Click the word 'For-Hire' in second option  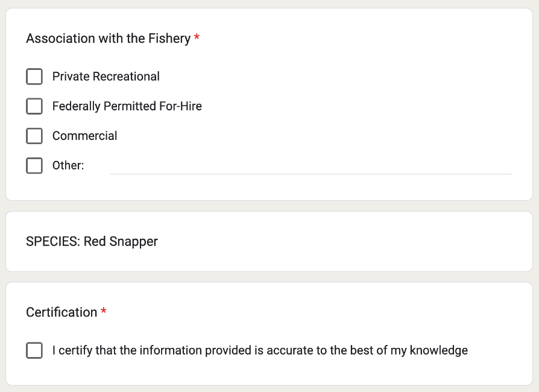click(180, 106)
